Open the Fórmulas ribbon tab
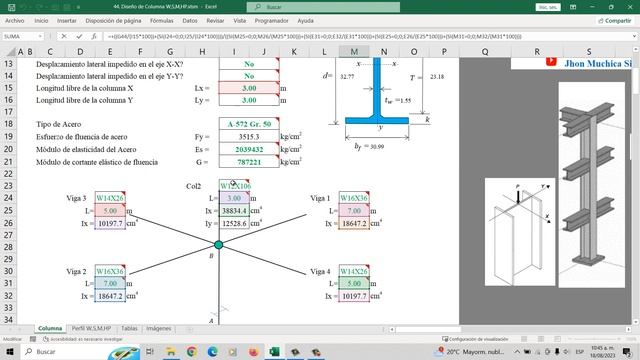This screenshot has width=640, height=360. click(161, 20)
